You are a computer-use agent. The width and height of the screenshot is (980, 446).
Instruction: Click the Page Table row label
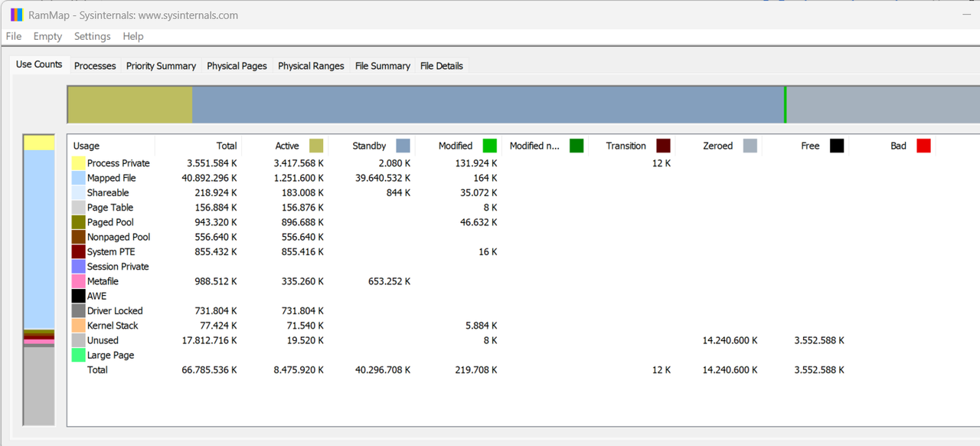[x=110, y=208]
